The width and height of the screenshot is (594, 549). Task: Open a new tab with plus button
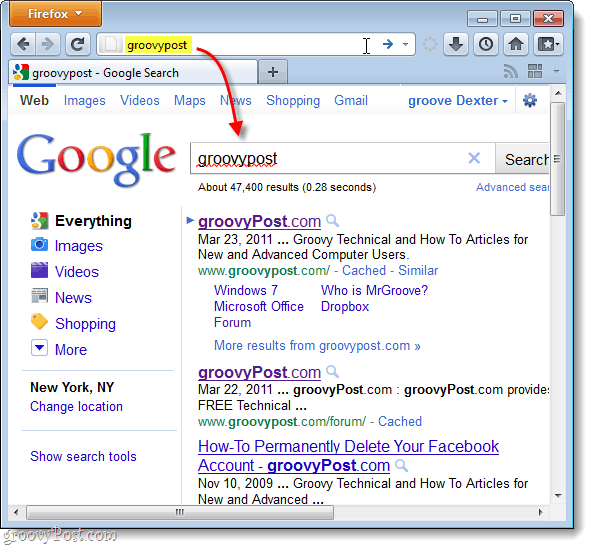[273, 72]
